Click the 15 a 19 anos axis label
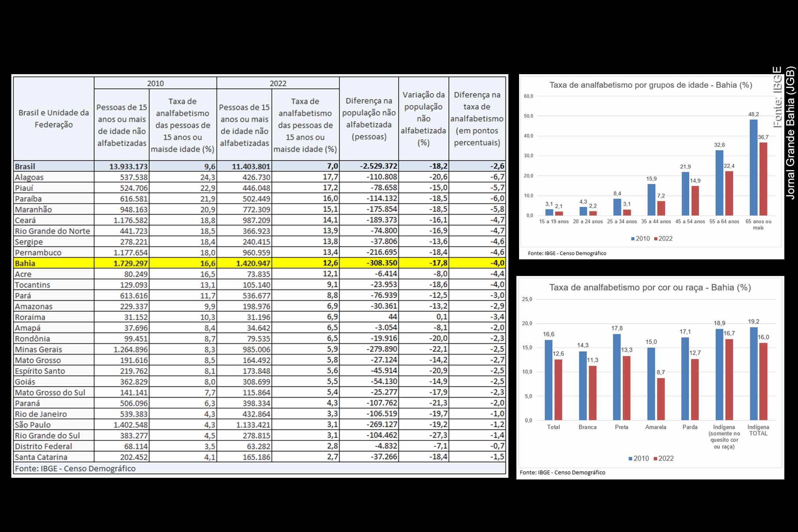This screenshot has height=532, width=798. click(x=554, y=221)
